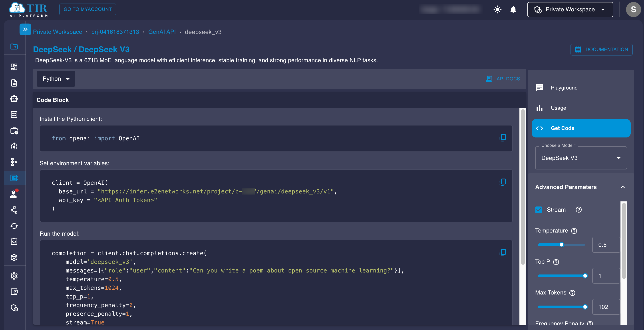Click the Max Tokens help question icon
644x330 pixels.
click(x=572, y=293)
